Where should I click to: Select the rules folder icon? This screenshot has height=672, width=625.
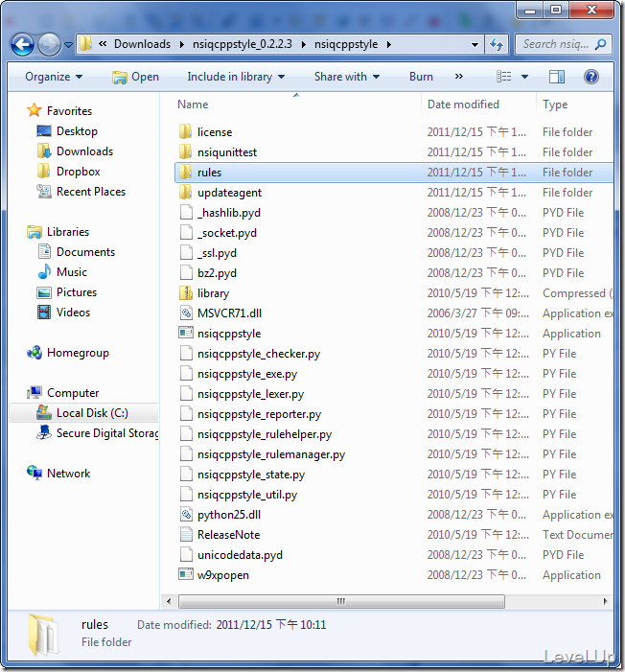[x=186, y=172]
